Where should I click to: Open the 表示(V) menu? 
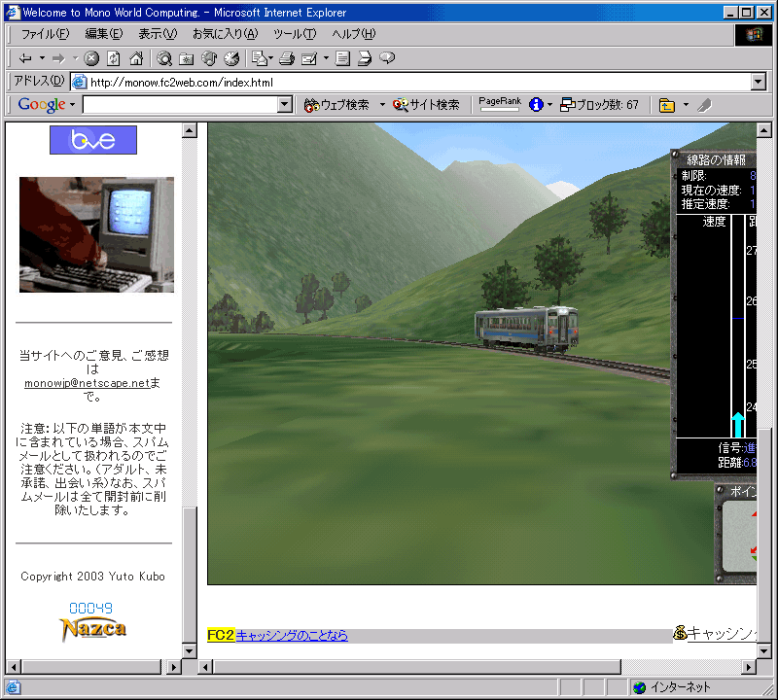click(x=158, y=34)
